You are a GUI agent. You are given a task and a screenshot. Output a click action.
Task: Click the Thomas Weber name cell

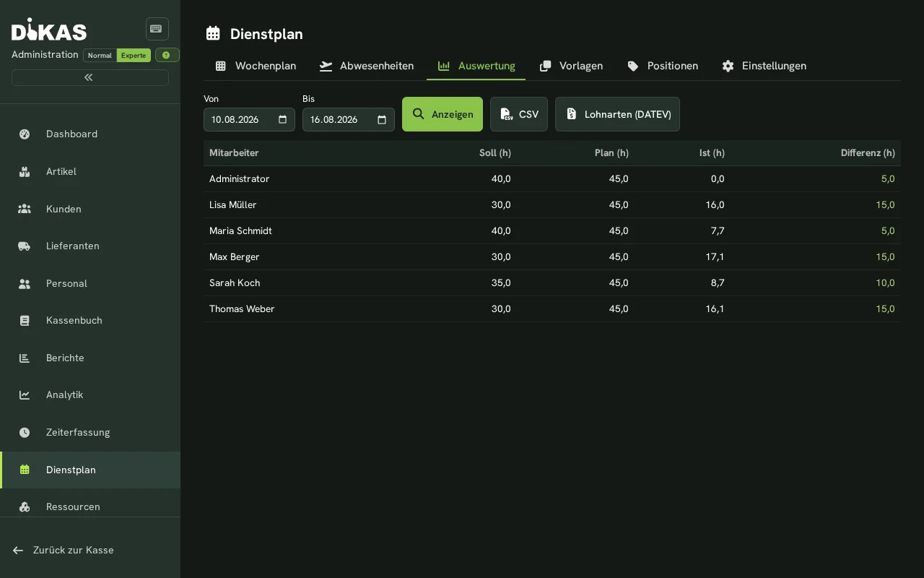click(242, 309)
